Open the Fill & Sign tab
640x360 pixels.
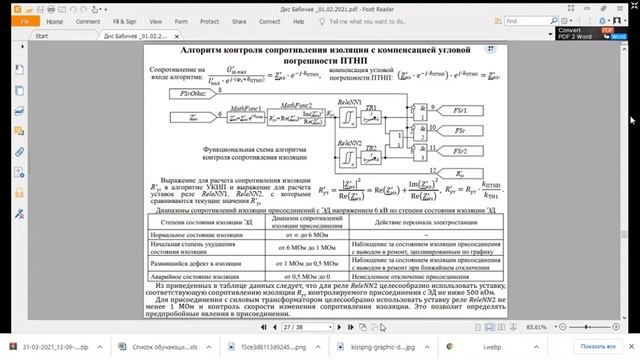(x=124, y=22)
